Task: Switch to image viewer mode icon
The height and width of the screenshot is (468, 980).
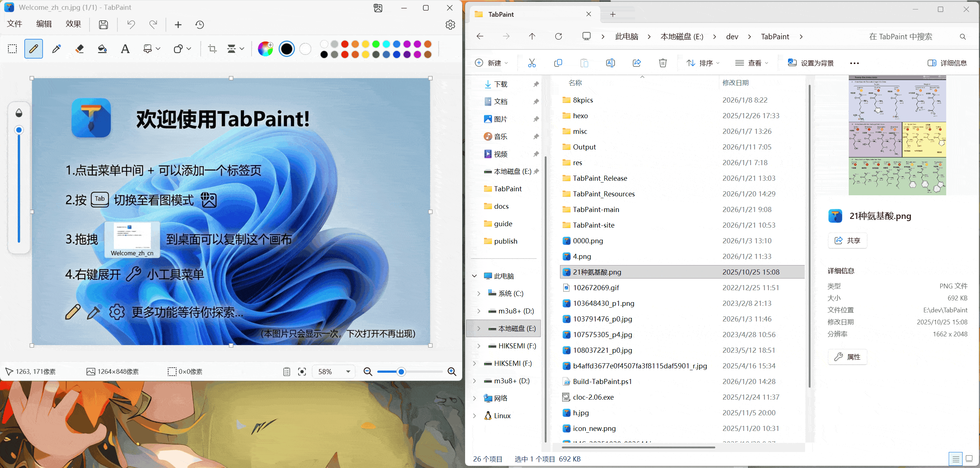Action: pos(378,8)
